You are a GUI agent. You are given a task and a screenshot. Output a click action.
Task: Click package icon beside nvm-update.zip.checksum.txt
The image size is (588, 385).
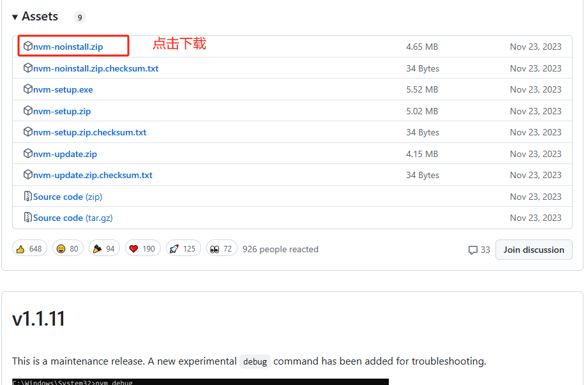27,174
